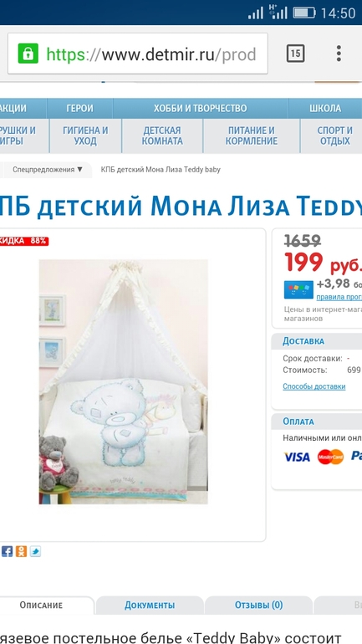This screenshot has width=362, height=644.
Task: Switch to the Отзывы (0) tab
Action: coord(258,605)
